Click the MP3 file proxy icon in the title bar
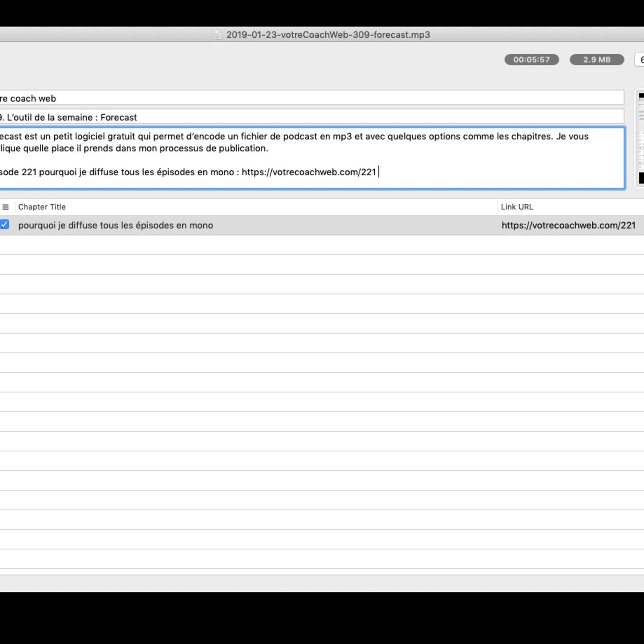 point(218,35)
